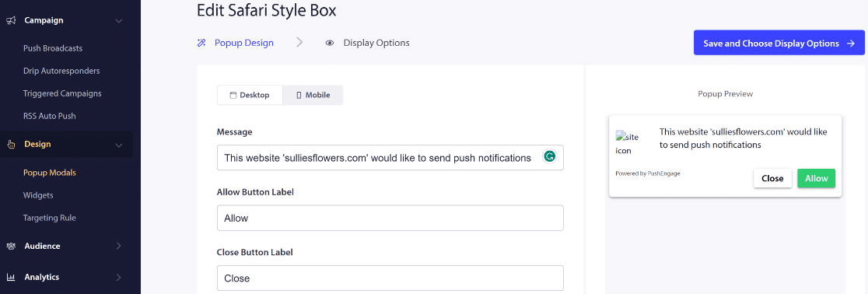Focus the Allow Button Label field

click(x=390, y=218)
